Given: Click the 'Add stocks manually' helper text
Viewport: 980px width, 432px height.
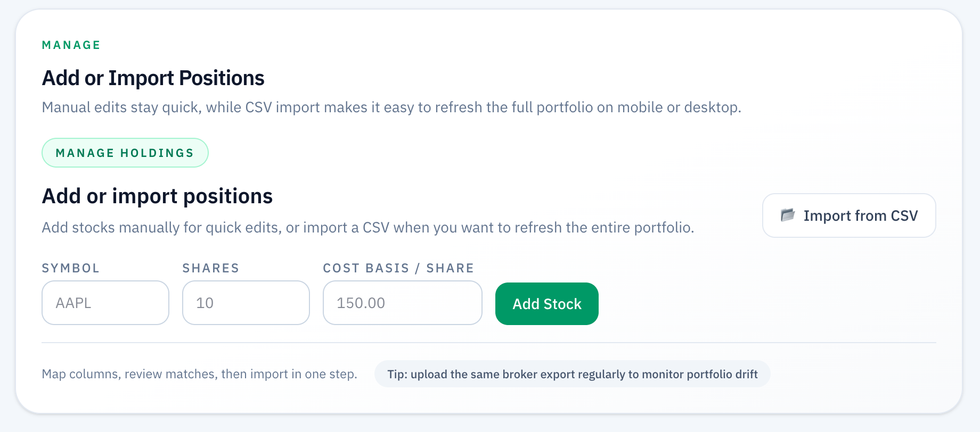Looking at the screenshot, I should point(367,228).
